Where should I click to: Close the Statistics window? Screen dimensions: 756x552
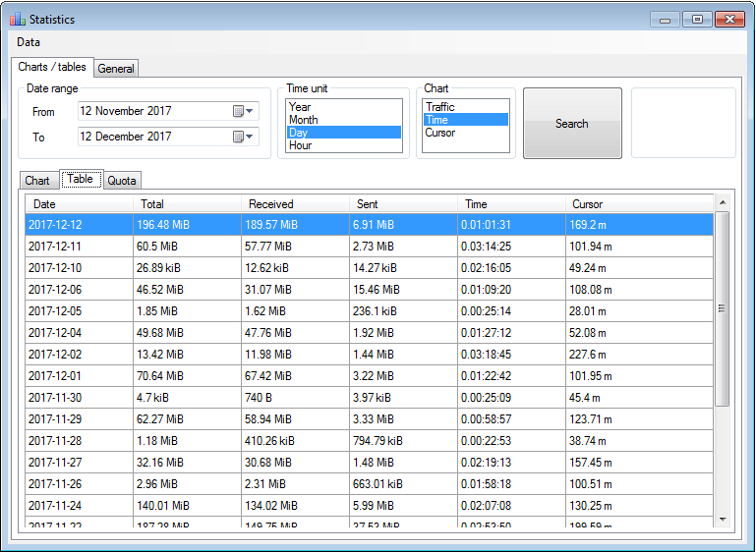tap(729, 20)
